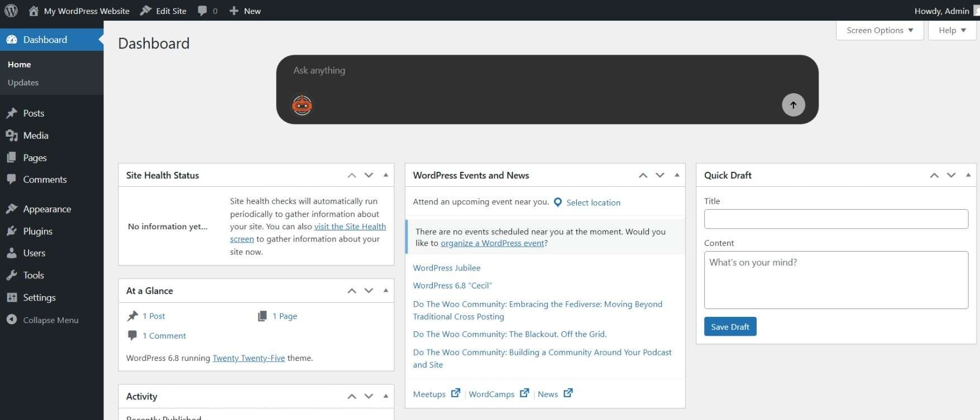The height and width of the screenshot is (420, 980).
Task: Open the Settings menu item
Action: 39,297
